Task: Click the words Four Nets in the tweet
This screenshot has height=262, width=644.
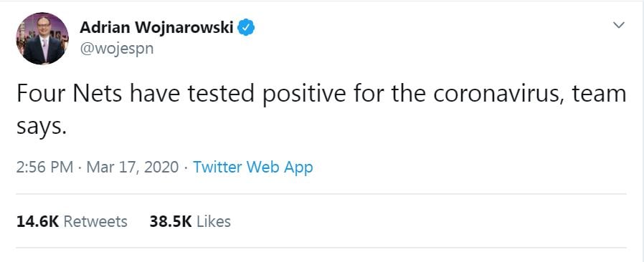Action: pos(70,94)
